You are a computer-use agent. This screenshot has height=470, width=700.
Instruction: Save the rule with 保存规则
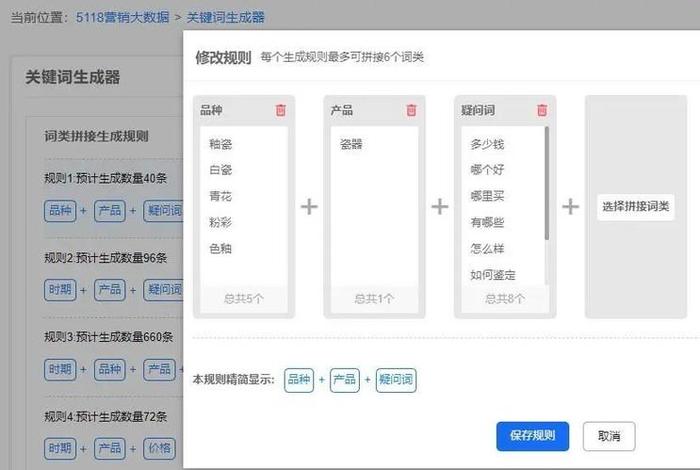(x=533, y=436)
